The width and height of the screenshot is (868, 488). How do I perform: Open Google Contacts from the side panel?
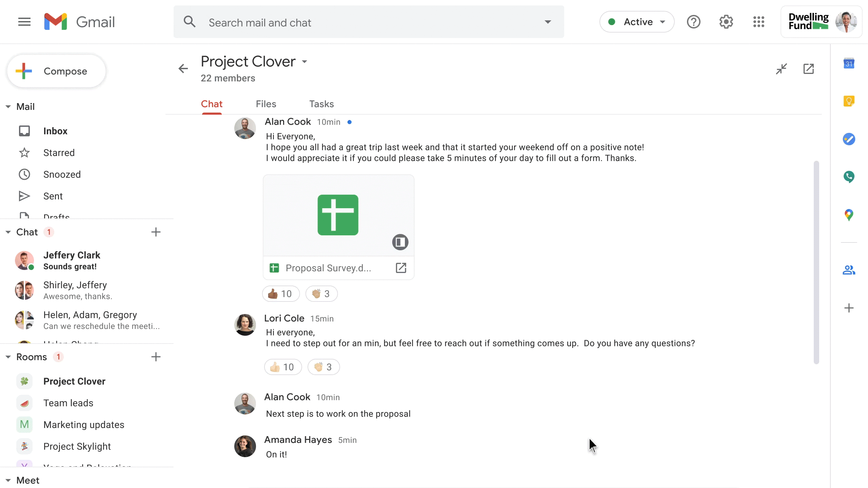(849, 270)
